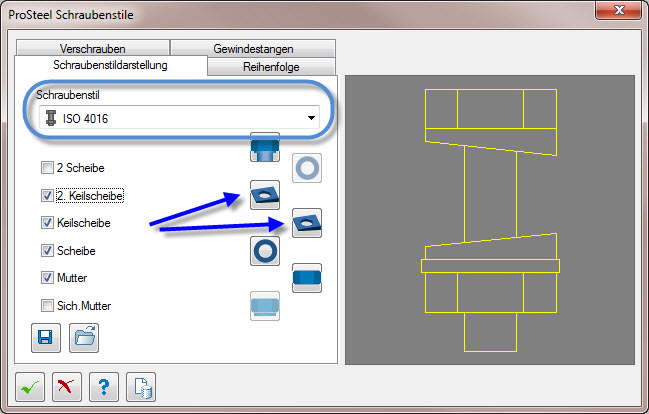
Task: Click the blue bolt head icon
Action: 265,147
